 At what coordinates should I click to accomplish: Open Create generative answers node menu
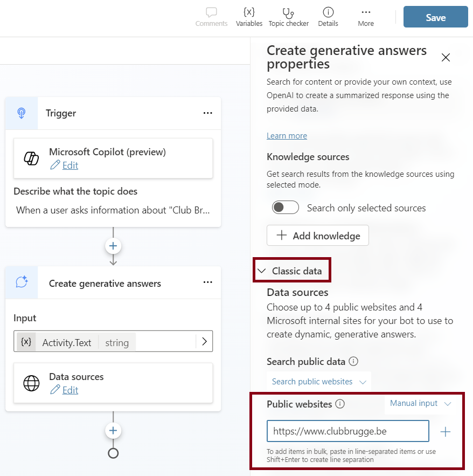(207, 282)
